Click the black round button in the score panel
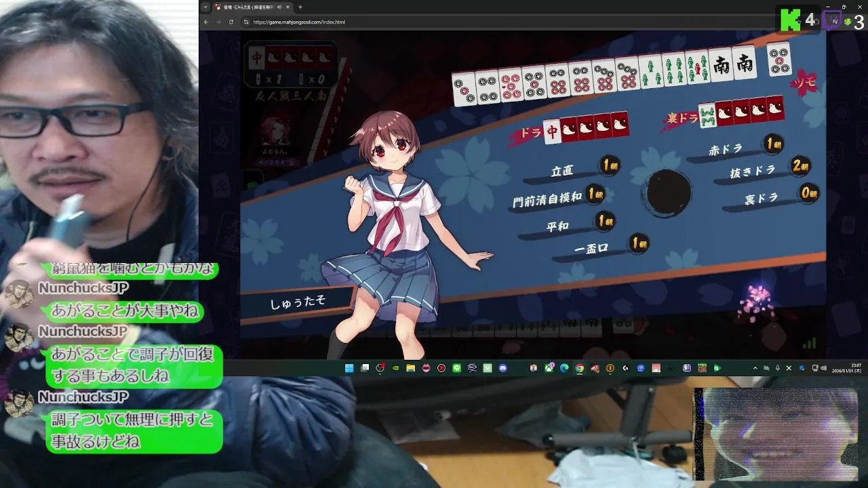Viewport: 868px width, 488px height. 668,192
